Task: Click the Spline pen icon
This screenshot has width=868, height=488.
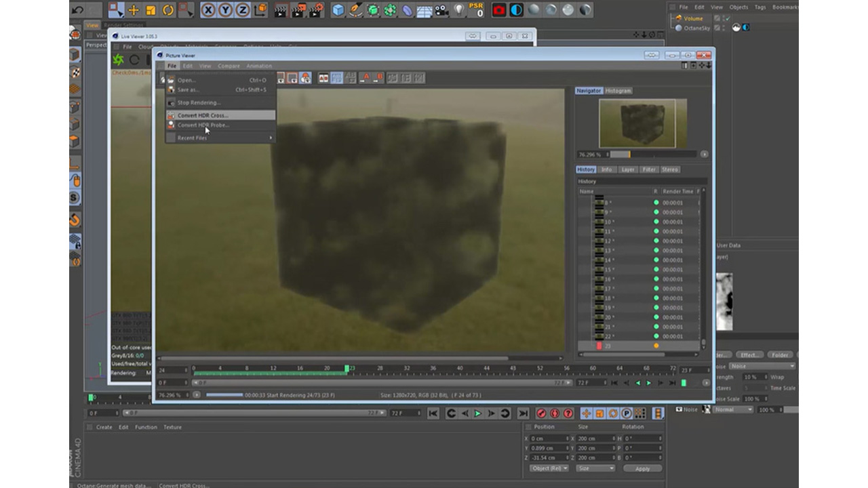Action: tap(356, 10)
